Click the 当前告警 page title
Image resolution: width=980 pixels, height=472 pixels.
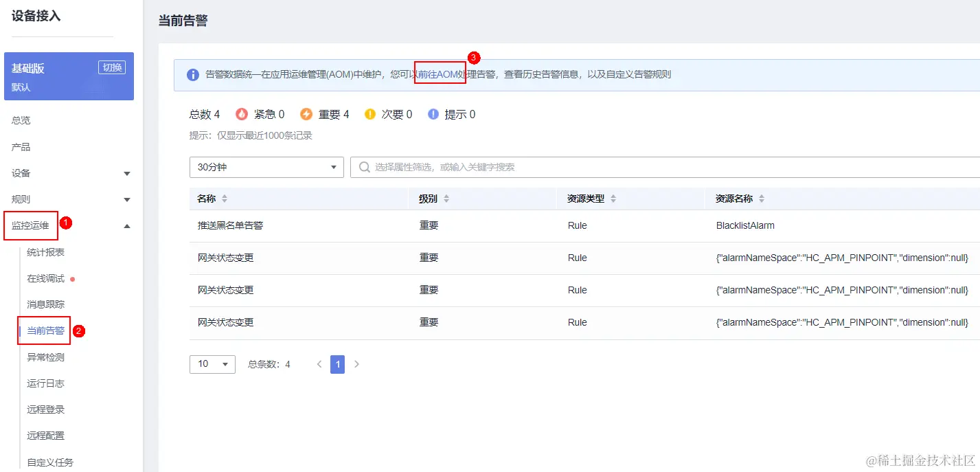(183, 21)
